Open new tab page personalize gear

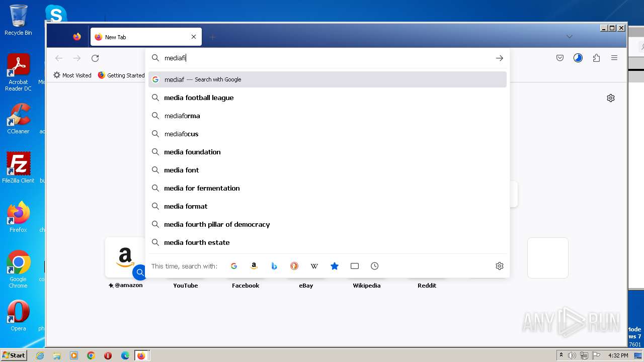pos(611,98)
